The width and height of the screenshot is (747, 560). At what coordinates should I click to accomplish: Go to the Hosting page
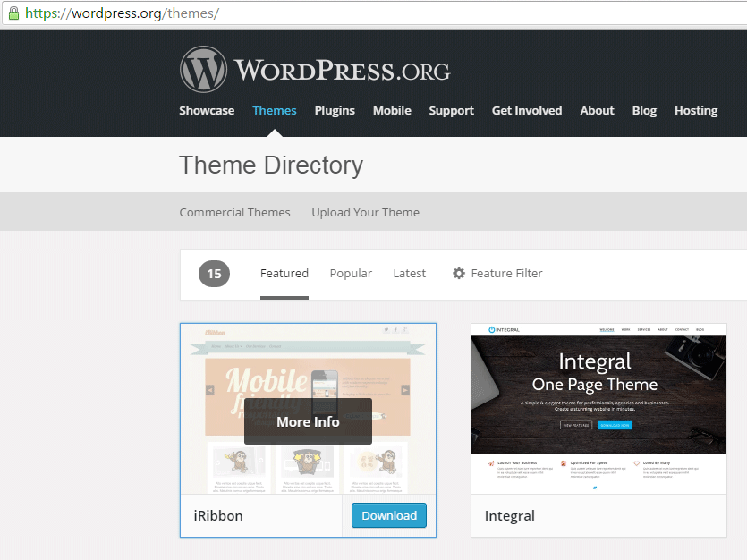(x=696, y=110)
